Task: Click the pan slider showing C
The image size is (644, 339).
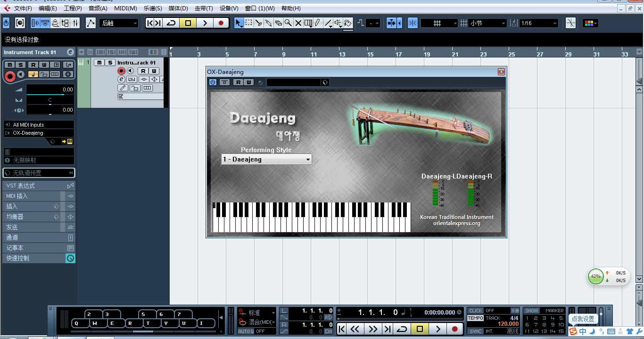Action: click(50, 100)
